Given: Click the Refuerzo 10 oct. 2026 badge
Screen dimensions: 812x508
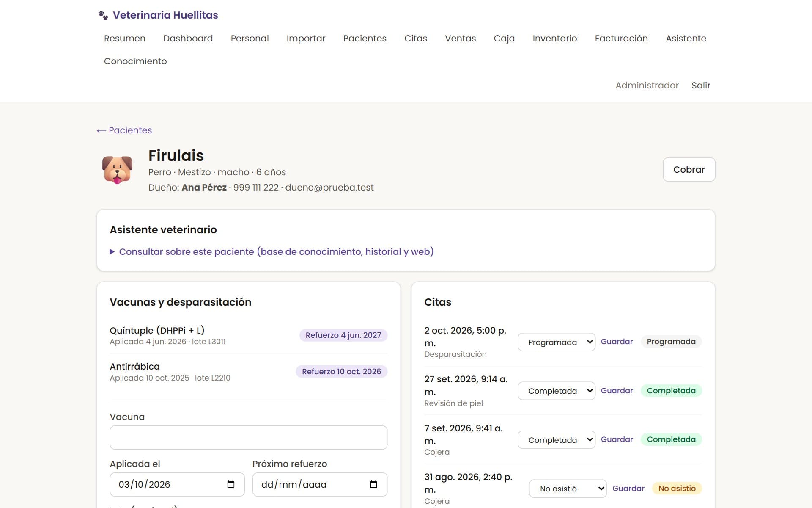Looking at the screenshot, I should pyautogui.click(x=341, y=372).
